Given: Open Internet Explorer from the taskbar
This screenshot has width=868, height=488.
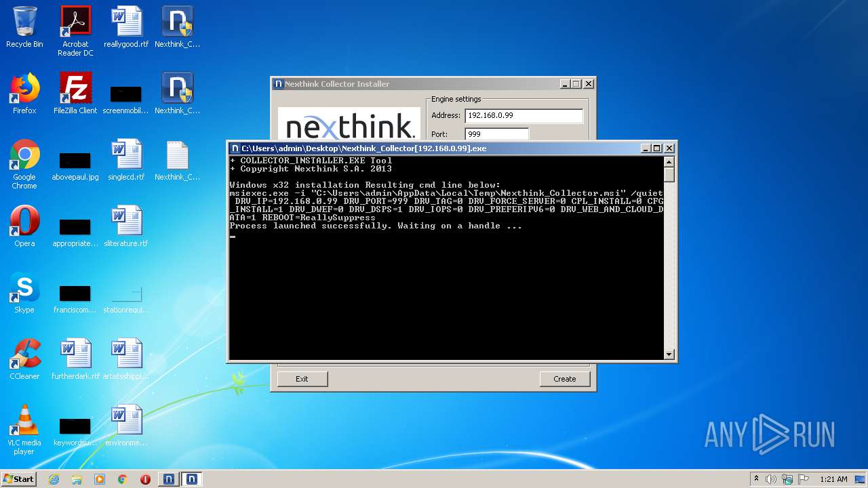Looking at the screenshot, I should (x=54, y=479).
